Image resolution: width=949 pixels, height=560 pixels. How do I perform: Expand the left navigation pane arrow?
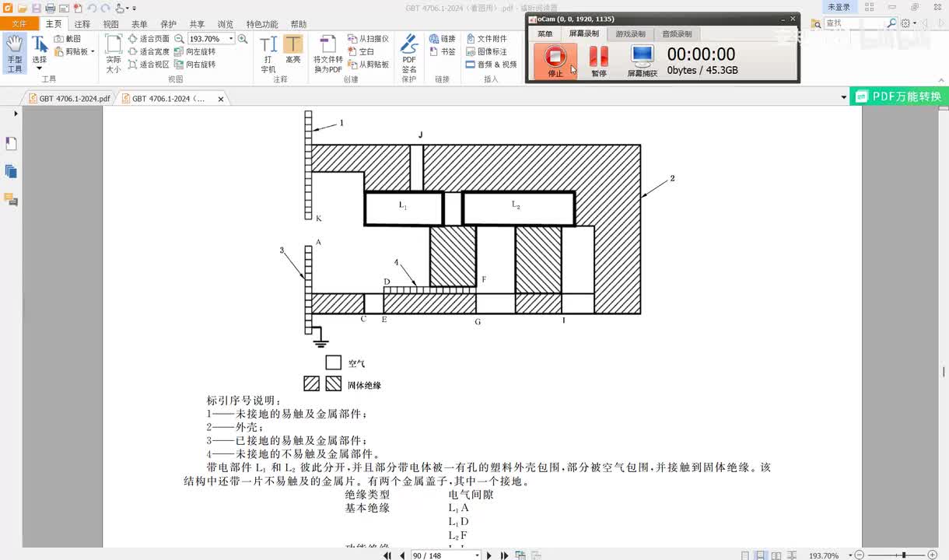coord(16,114)
